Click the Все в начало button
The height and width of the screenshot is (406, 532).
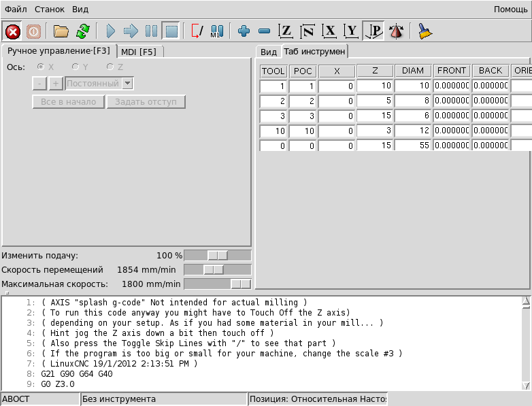point(68,102)
